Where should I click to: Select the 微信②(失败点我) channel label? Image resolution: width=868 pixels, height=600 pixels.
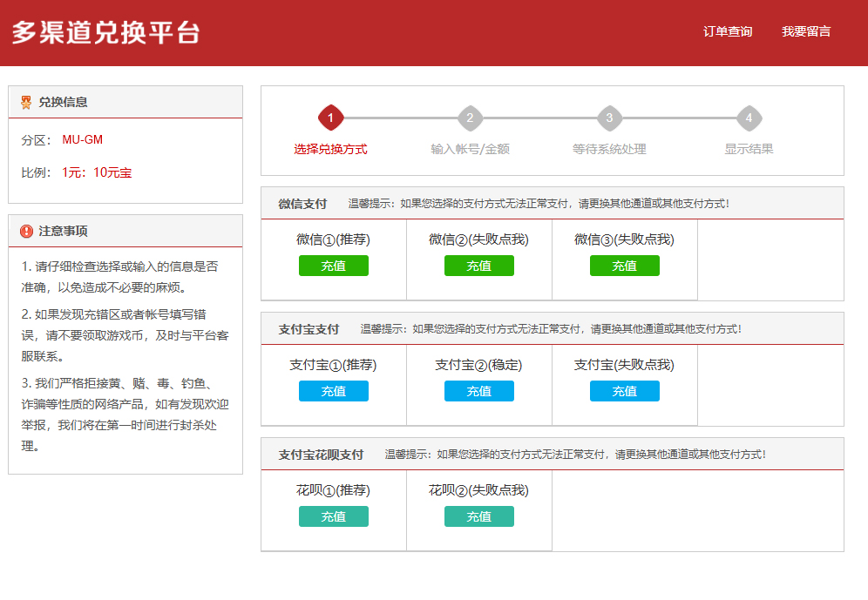478,239
